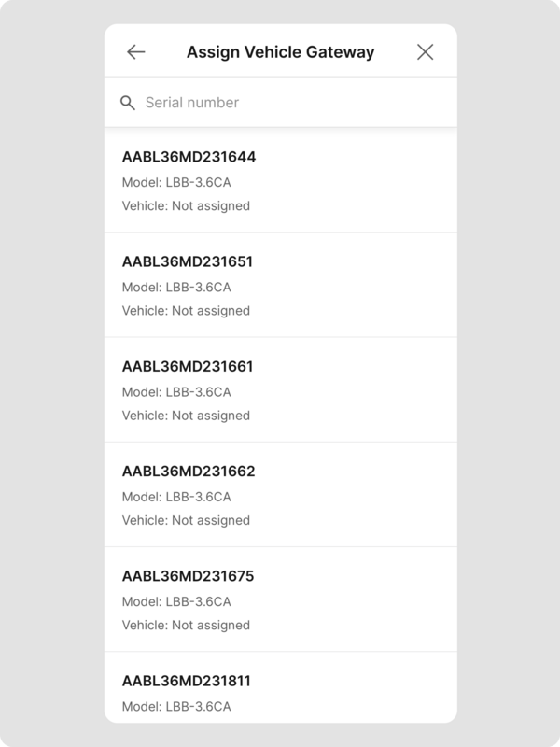Click Model line under AABL36MD231662
Screen dimensions: 560x747
coord(176,497)
